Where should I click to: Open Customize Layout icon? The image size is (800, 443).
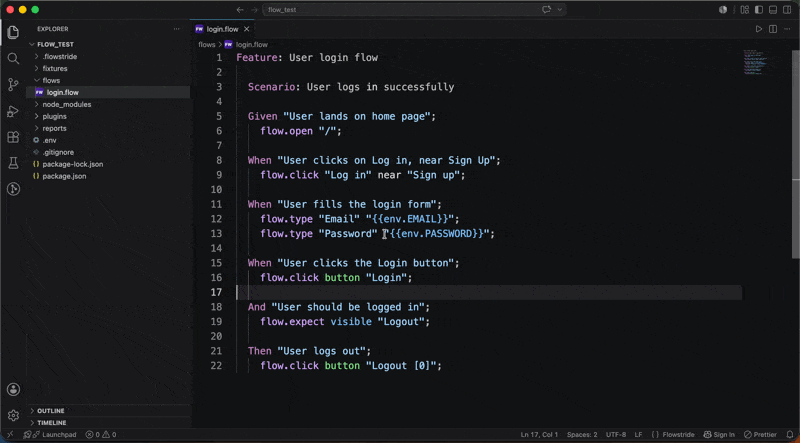coord(744,10)
